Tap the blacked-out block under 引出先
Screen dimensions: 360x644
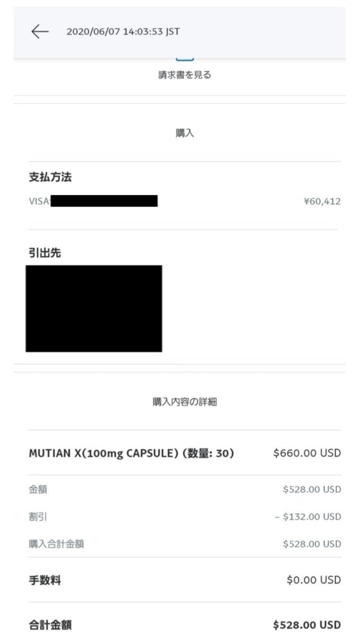click(94, 308)
